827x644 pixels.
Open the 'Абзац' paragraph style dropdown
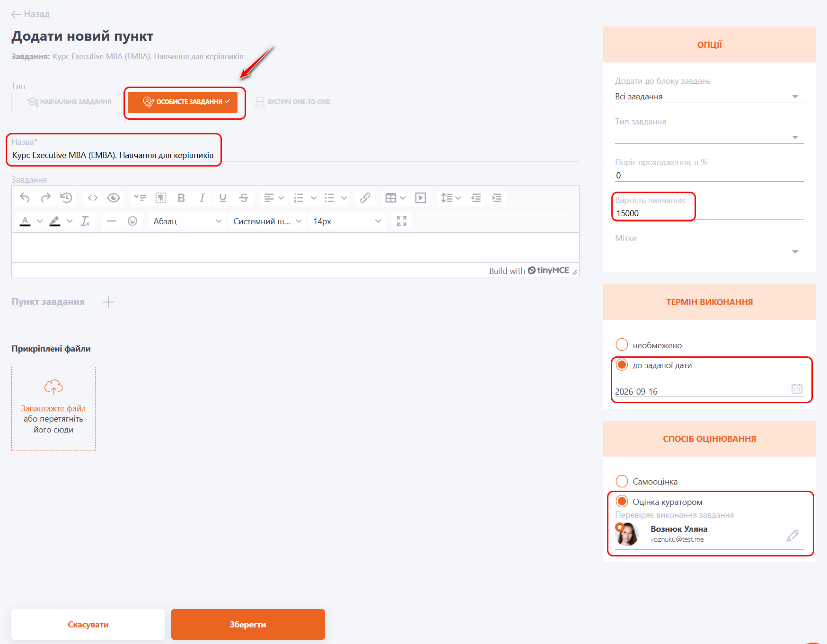point(187,221)
